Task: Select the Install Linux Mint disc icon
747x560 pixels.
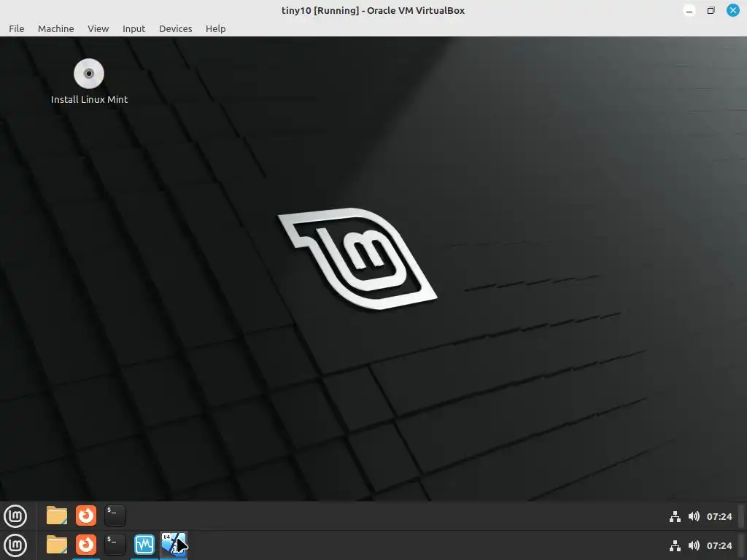Action: [88, 74]
